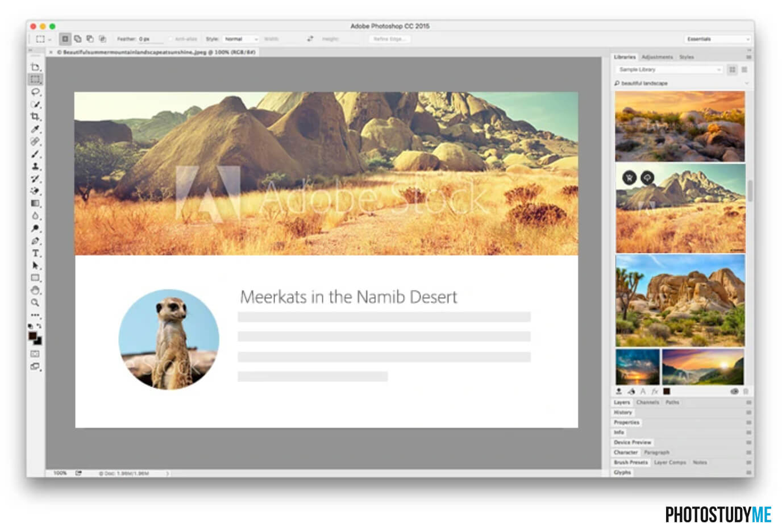Screen dimensions: 782x532
Task: Set the foreground color swatch
Action: [x=33, y=336]
